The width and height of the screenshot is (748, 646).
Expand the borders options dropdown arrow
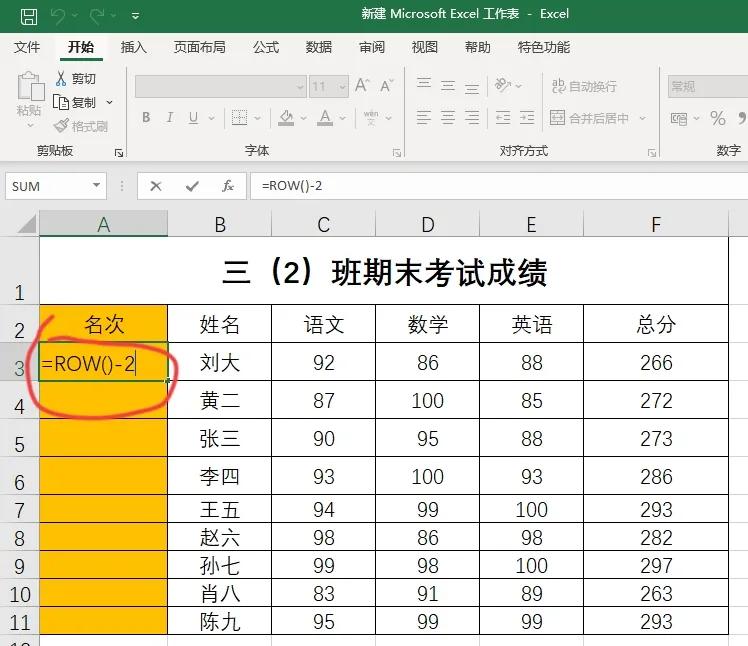click(x=257, y=118)
